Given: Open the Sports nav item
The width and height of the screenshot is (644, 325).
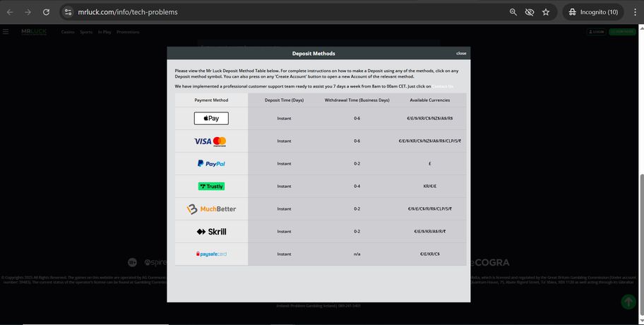Looking at the screenshot, I should (x=86, y=32).
